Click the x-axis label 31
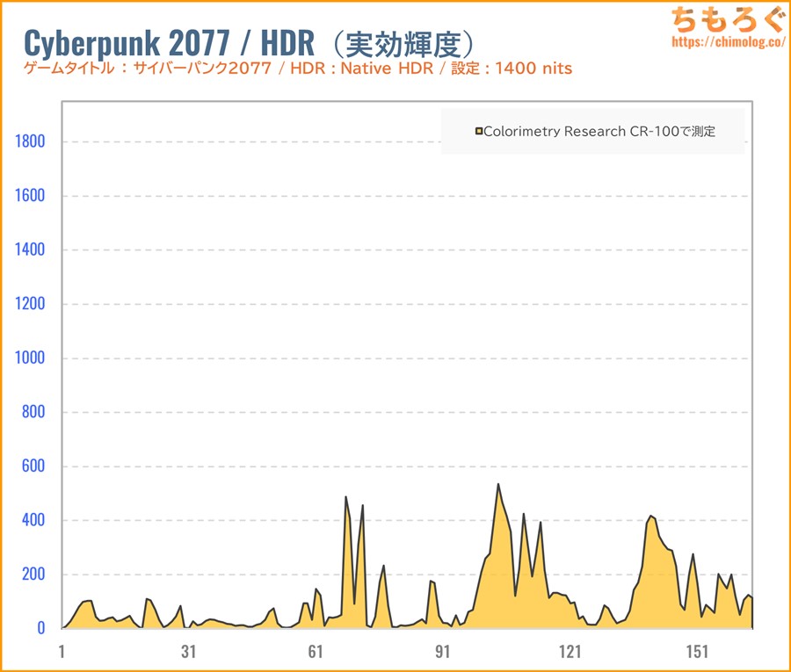Viewport: 791px width, 672px height. pos(189,651)
